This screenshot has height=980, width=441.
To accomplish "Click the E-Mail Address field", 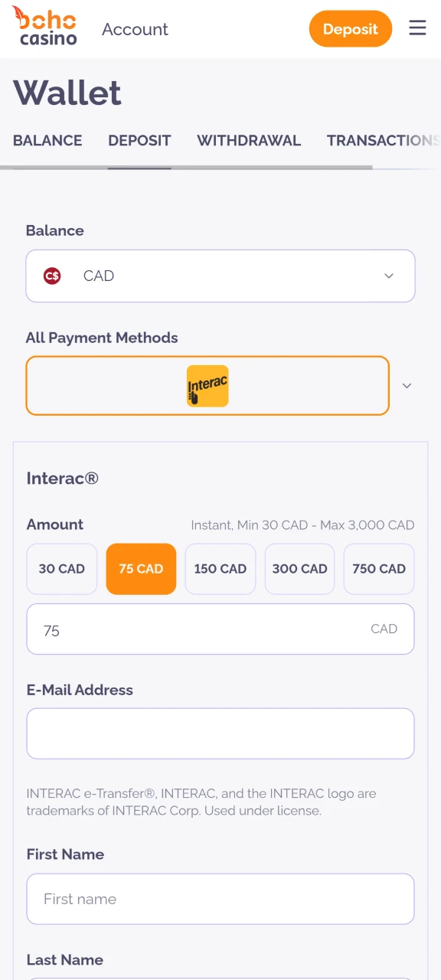I will 220,733.
